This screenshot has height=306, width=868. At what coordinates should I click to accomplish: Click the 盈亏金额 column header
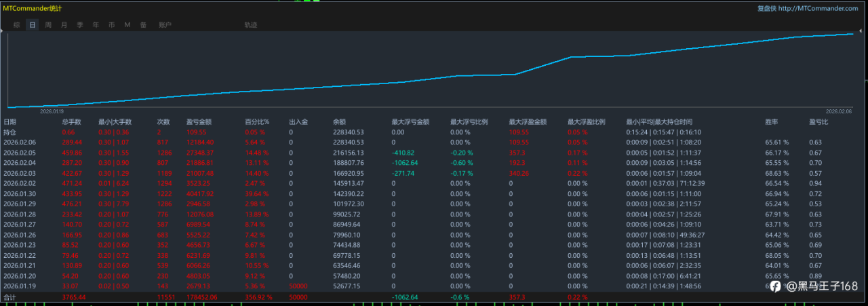click(x=199, y=121)
